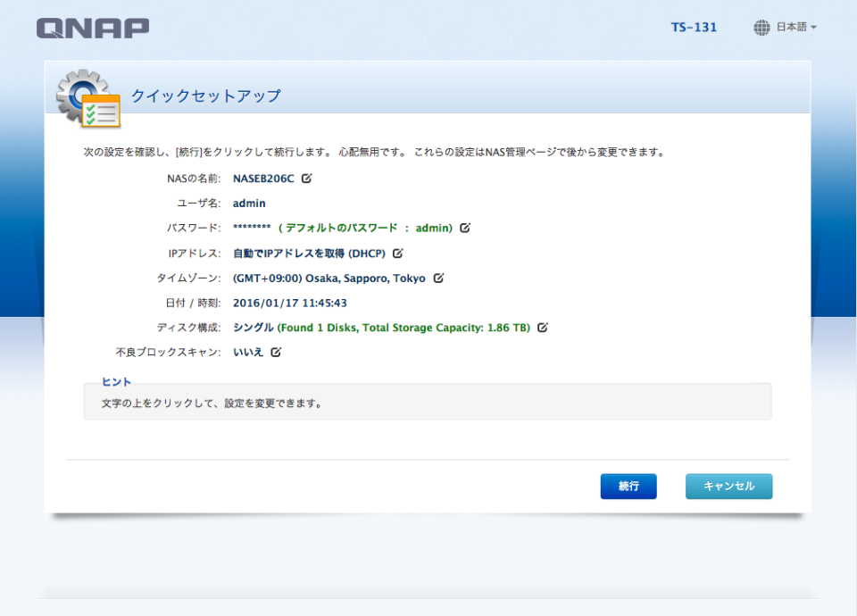This screenshot has width=857, height=616.
Task: Click the シングル disk configuration text
Action: pyautogui.click(x=254, y=328)
